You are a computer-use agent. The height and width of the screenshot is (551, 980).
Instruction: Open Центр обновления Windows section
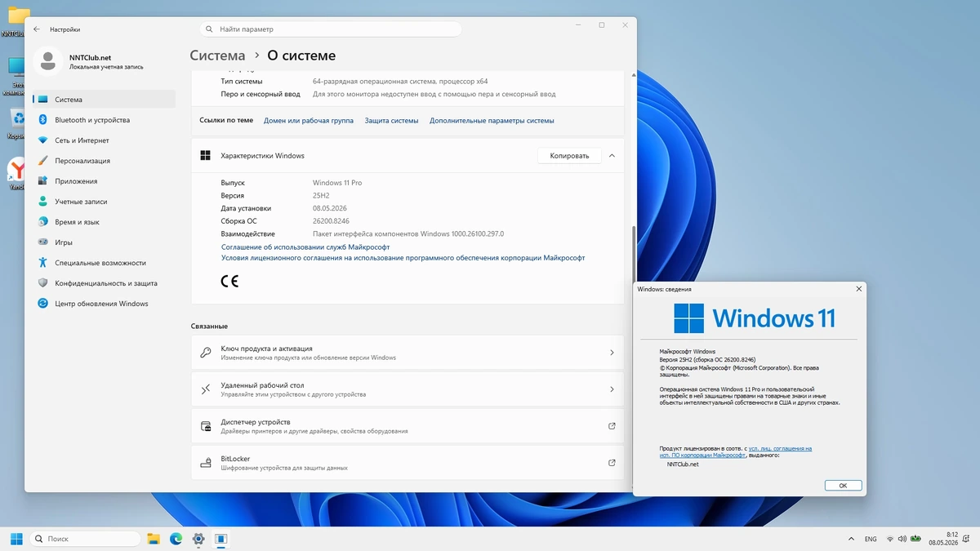[104, 304]
